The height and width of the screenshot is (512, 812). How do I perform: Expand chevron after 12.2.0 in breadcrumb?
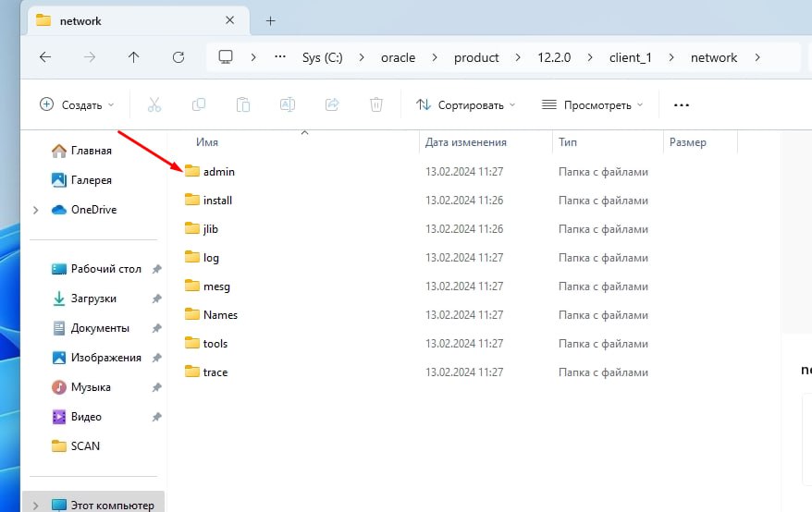(590, 57)
